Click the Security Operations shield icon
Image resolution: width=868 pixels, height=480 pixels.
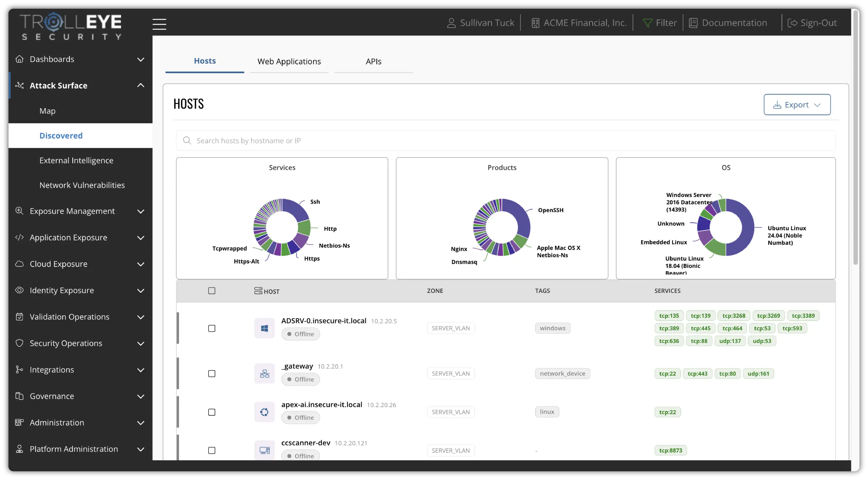click(20, 343)
